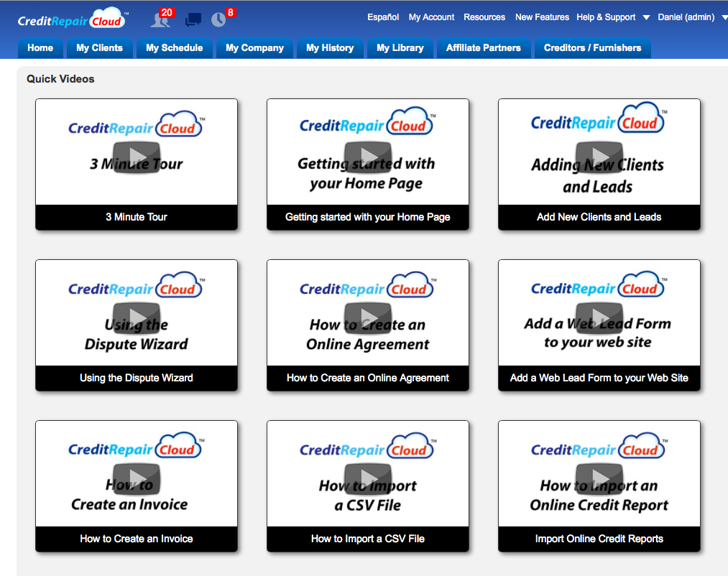Viewport: 728px width, 576px height.
Task: Expand the Daniel (admin) dropdown arrow
Action: 724,18
